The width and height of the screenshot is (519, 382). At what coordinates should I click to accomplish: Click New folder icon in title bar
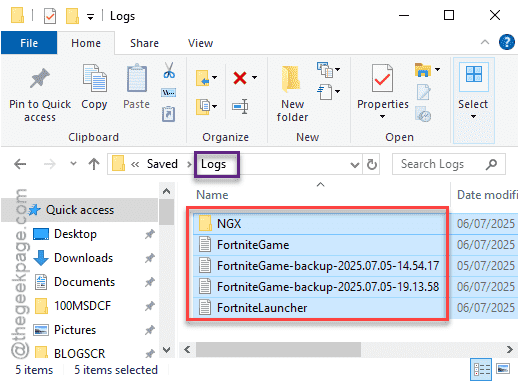tap(72, 16)
